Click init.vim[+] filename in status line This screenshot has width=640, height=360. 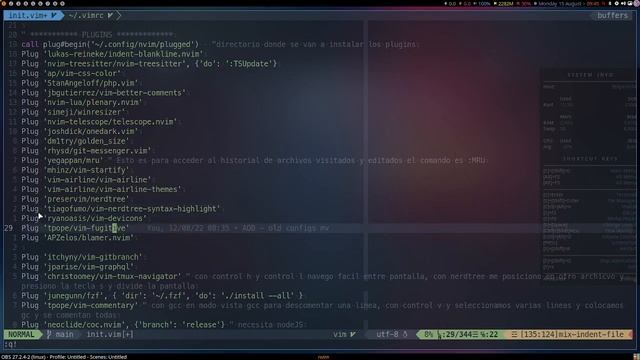point(110,334)
